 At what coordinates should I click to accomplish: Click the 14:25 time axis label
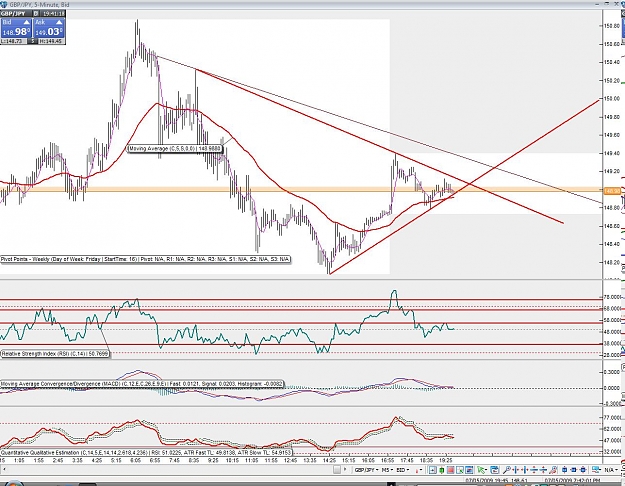pos(329,460)
